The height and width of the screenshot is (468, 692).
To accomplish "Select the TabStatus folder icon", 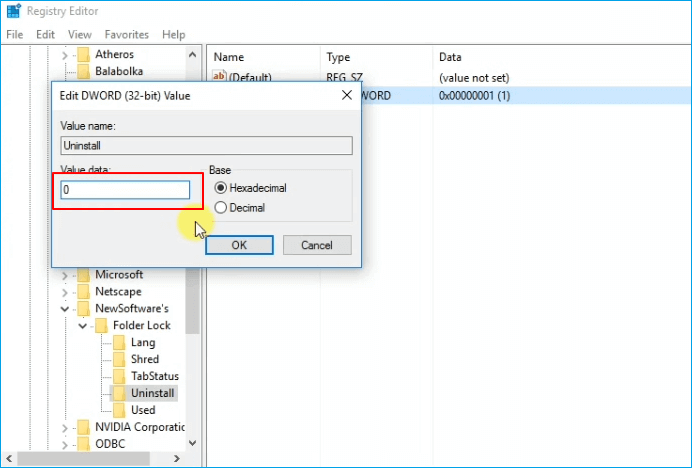I will coord(119,376).
